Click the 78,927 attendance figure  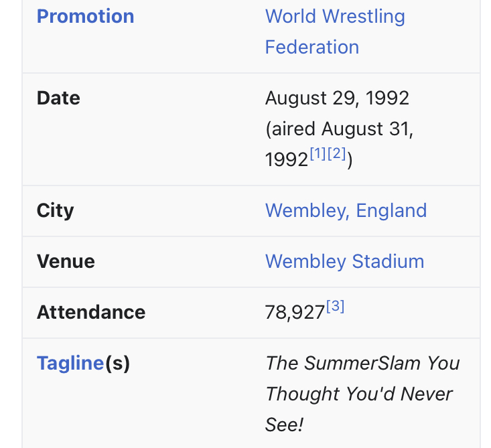click(295, 313)
